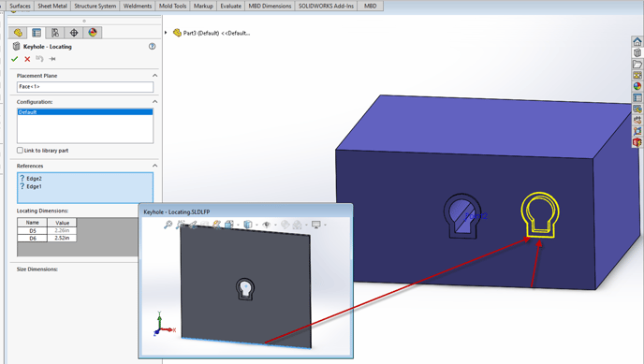Enable Link to library part checkbox
644x364 pixels.
click(x=20, y=151)
